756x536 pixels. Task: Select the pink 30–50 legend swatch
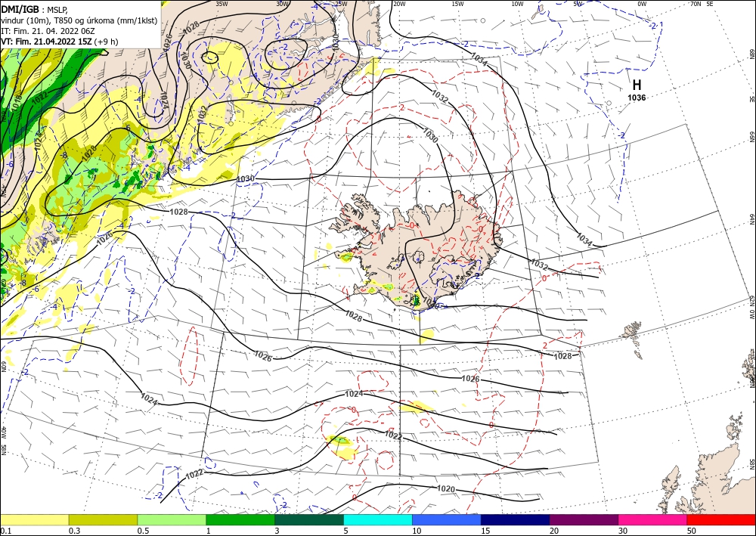653,519
